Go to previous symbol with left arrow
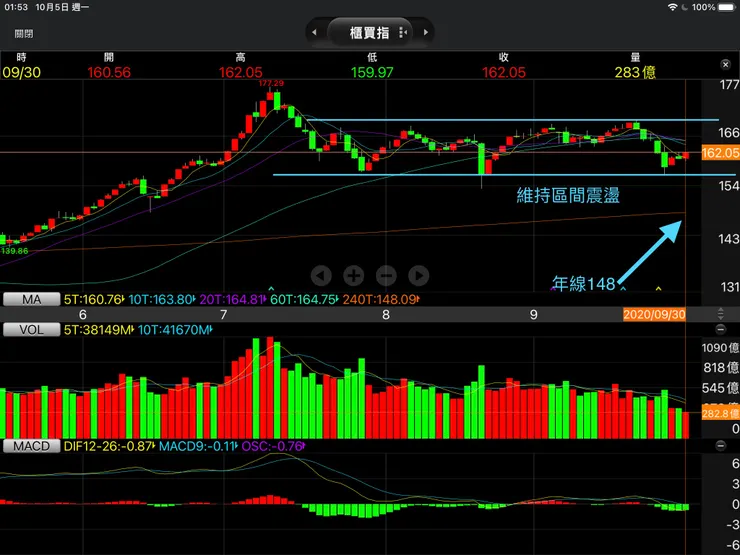This screenshot has width=740, height=555. point(314,32)
